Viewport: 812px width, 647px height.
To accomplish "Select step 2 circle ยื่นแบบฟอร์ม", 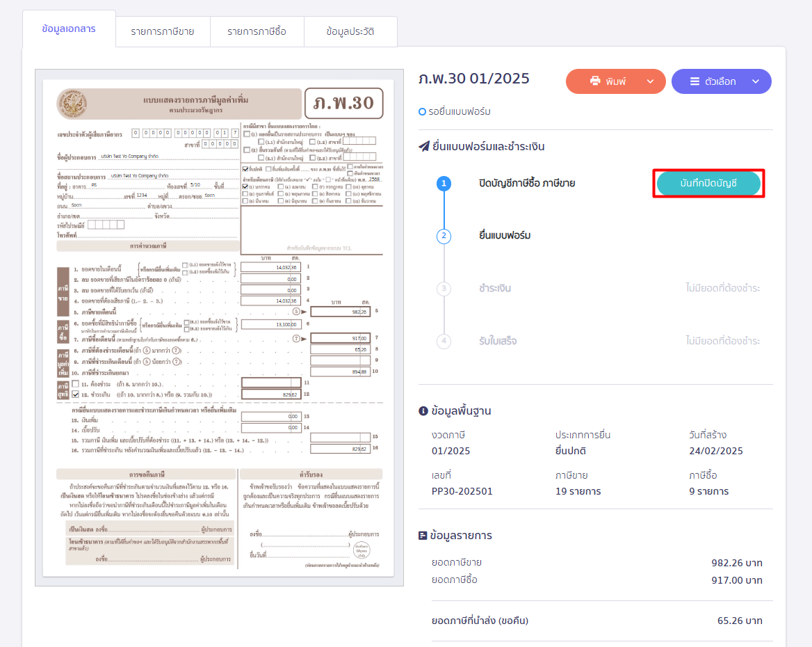I will (x=444, y=236).
